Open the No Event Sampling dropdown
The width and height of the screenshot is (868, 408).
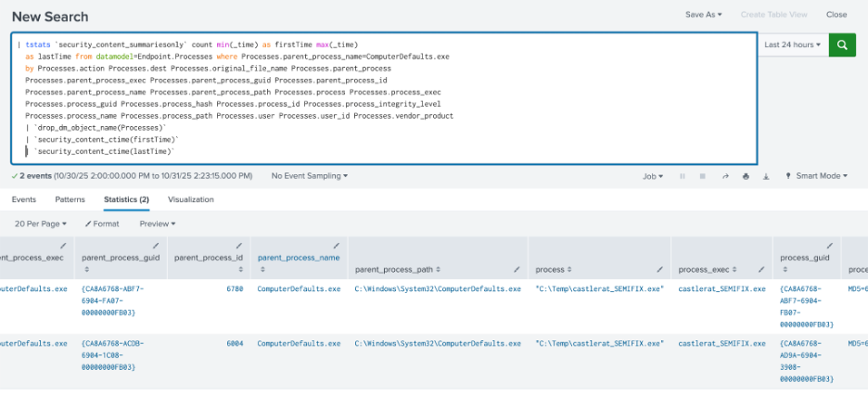pyautogui.click(x=309, y=176)
